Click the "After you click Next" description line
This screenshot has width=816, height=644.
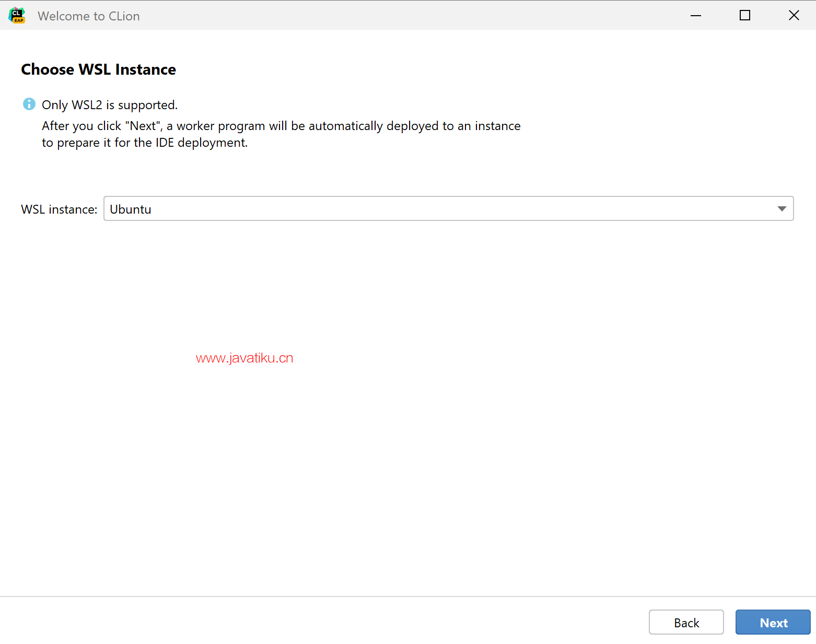click(281, 126)
